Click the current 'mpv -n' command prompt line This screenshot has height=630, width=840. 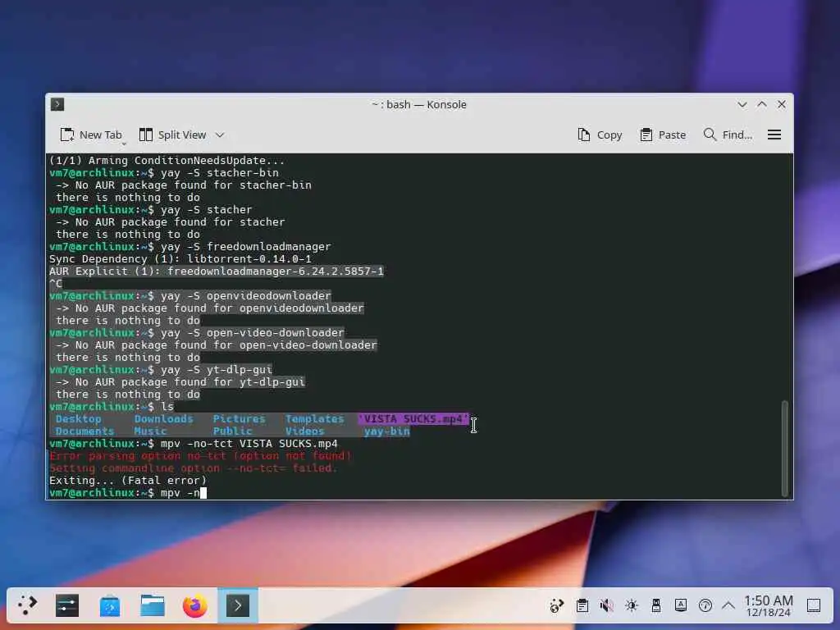click(127, 493)
